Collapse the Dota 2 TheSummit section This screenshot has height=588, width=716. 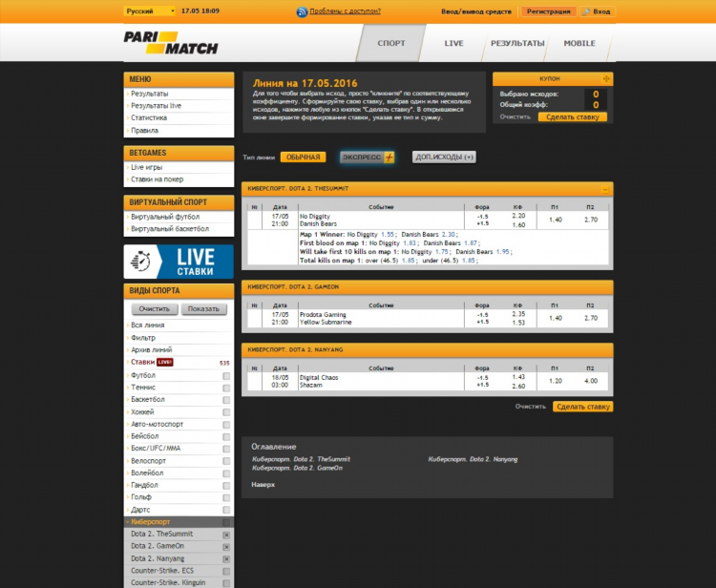click(605, 189)
